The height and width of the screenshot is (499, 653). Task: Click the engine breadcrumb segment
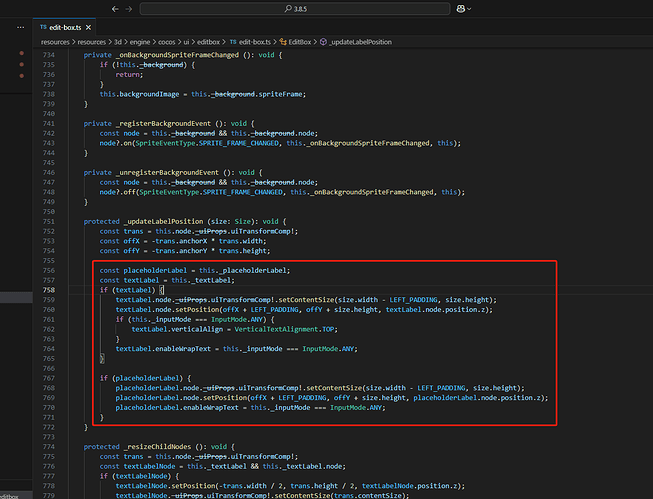tap(140, 42)
